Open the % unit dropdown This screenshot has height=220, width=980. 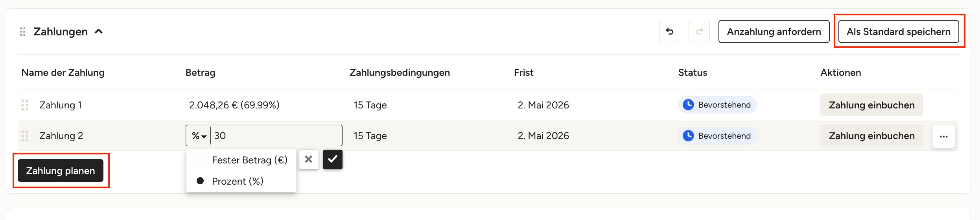[x=199, y=136]
